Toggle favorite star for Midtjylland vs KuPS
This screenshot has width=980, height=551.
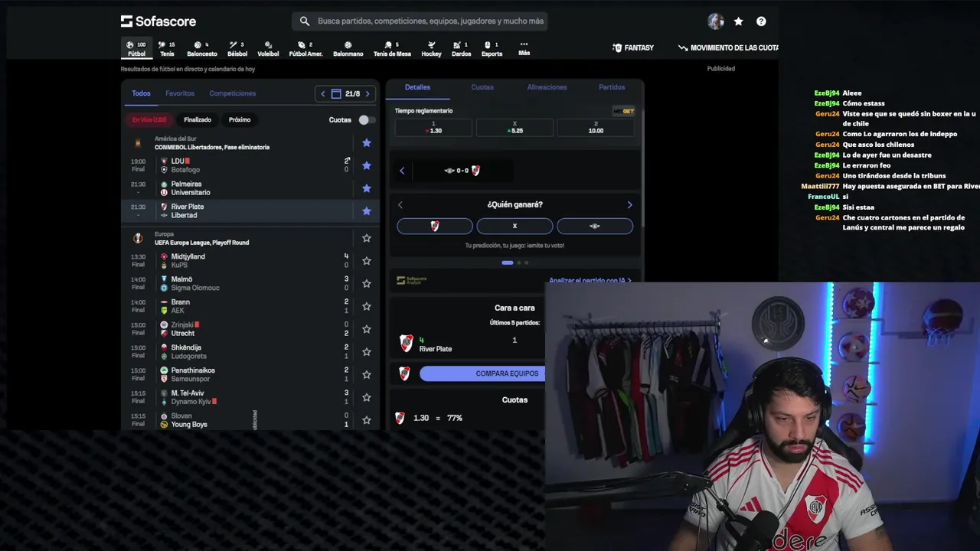coord(367,261)
